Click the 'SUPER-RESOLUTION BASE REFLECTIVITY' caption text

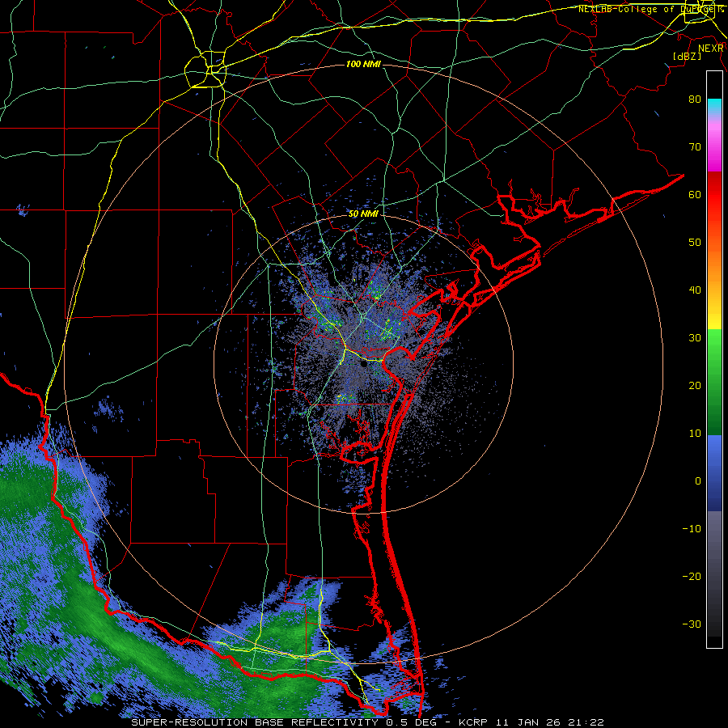click(x=255, y=722)
